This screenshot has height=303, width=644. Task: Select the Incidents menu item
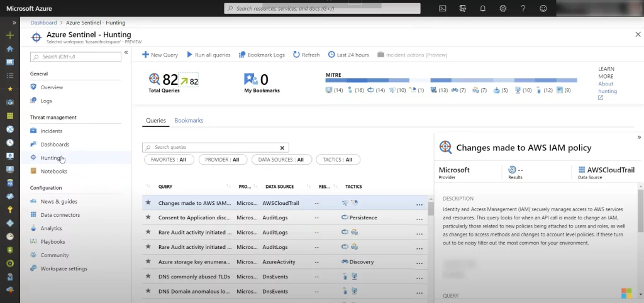click(x=52, y=131)
